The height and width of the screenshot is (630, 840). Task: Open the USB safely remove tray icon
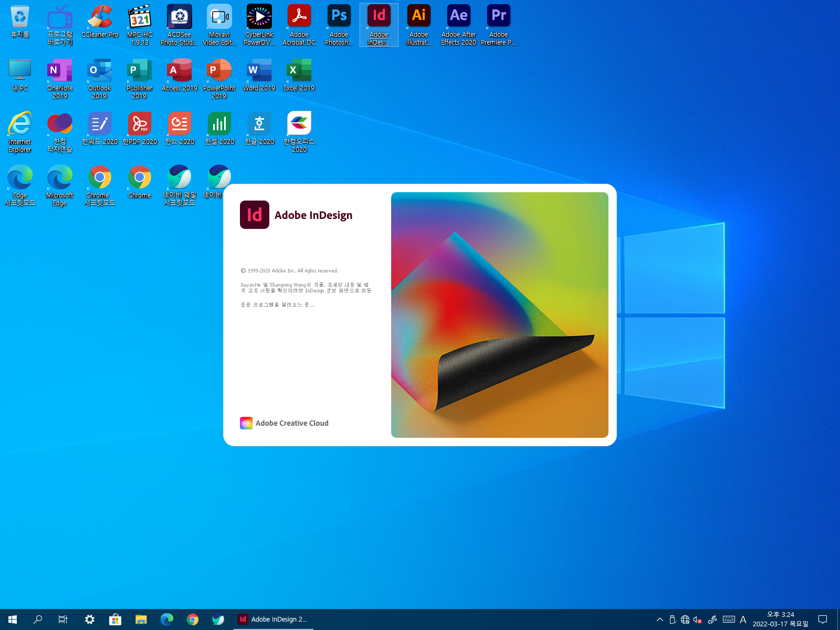click(x=673, y=619)
